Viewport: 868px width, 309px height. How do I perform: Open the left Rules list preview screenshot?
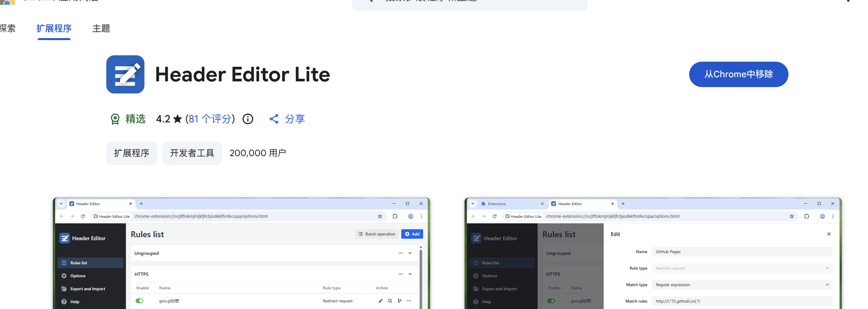tap(241, 253)
